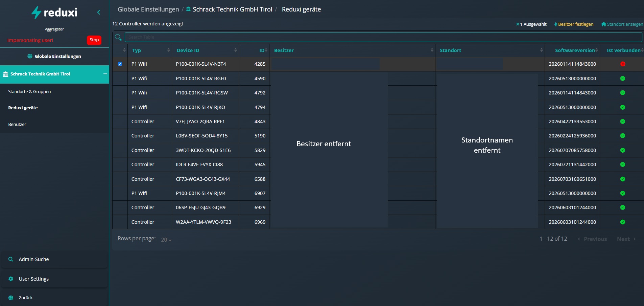Open the Benutzer page
644x306 pixels.
17,124
